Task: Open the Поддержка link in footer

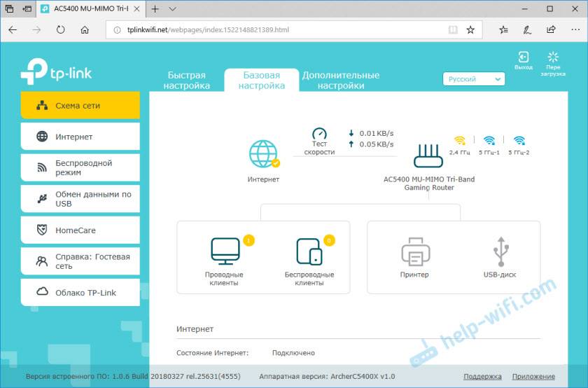Action: pyautogui.click(x=482, y=376)
